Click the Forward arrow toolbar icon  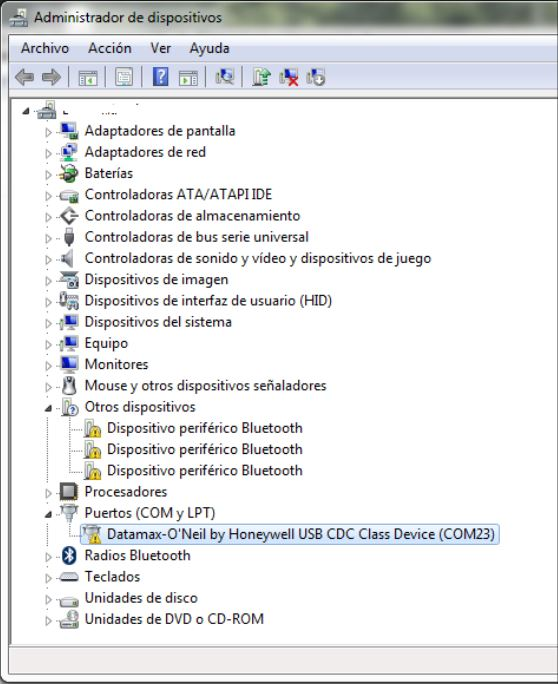click(x=51, y=77)
